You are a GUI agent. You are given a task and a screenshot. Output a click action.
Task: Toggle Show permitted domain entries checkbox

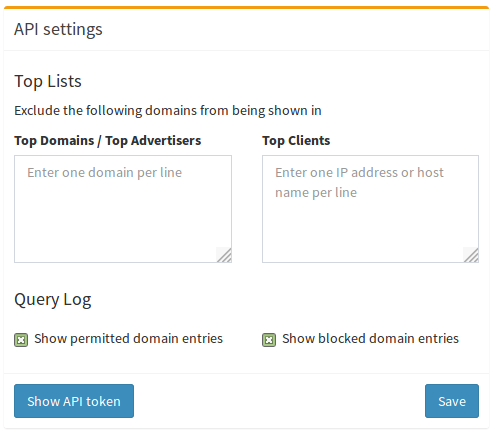click(21, 340)
